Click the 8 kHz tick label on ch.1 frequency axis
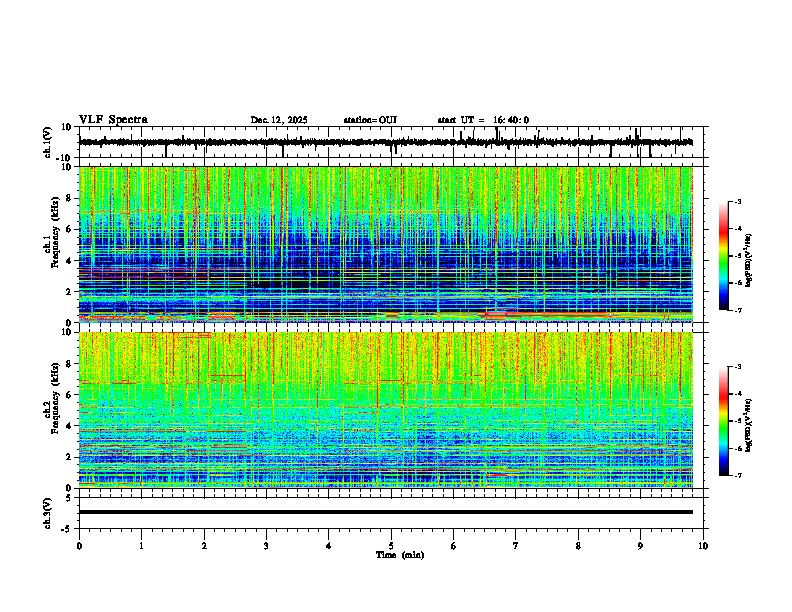 pos(70,198)
